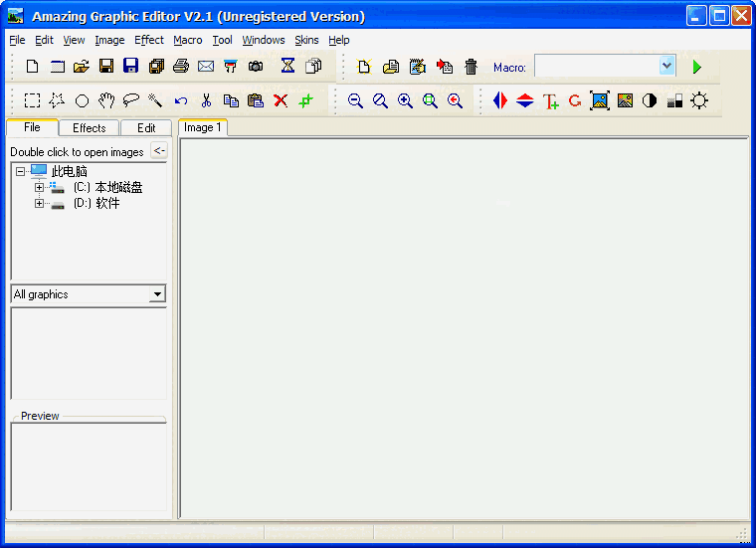Click the brown floppy disk Save icon
Image resolution: width=756 pixels, height=548 pixels.
106,66
